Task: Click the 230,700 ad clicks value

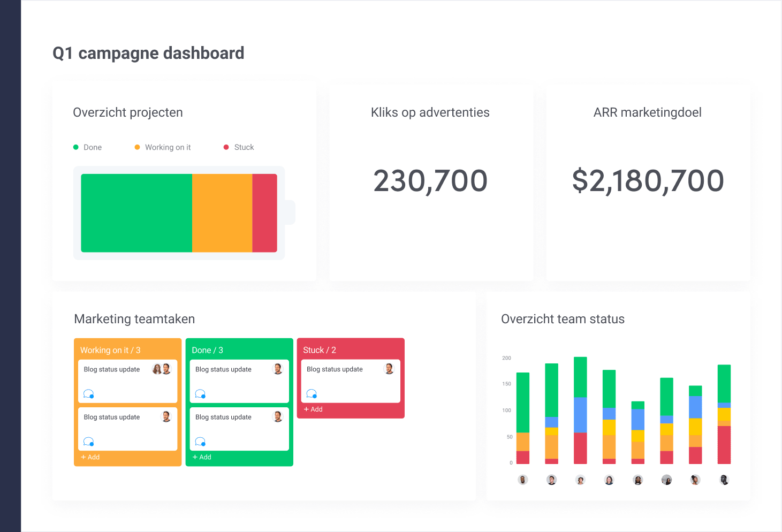Action: pyautogui.click(x=430, y=181)
